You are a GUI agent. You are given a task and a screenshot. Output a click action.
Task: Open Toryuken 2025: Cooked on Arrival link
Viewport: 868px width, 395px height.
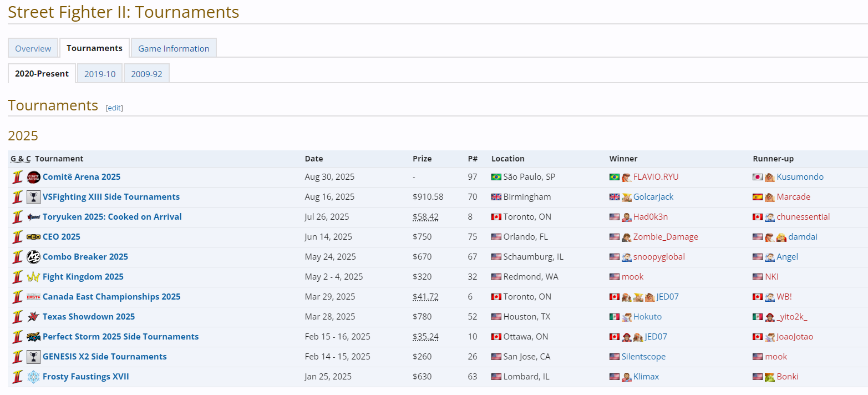click(x=112, y=217)
